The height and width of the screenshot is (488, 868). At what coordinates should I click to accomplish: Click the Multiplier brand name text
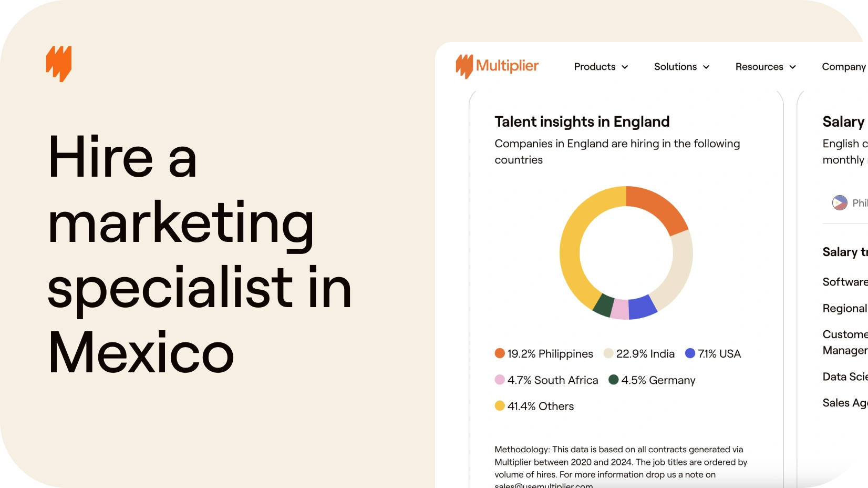(508, 66)
